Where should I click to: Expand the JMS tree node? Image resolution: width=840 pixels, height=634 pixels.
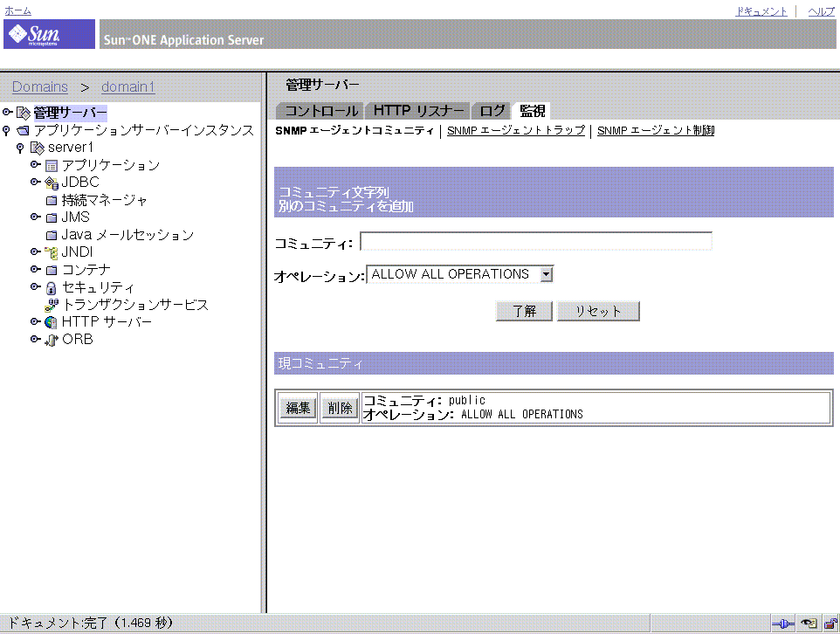(35, 217)
